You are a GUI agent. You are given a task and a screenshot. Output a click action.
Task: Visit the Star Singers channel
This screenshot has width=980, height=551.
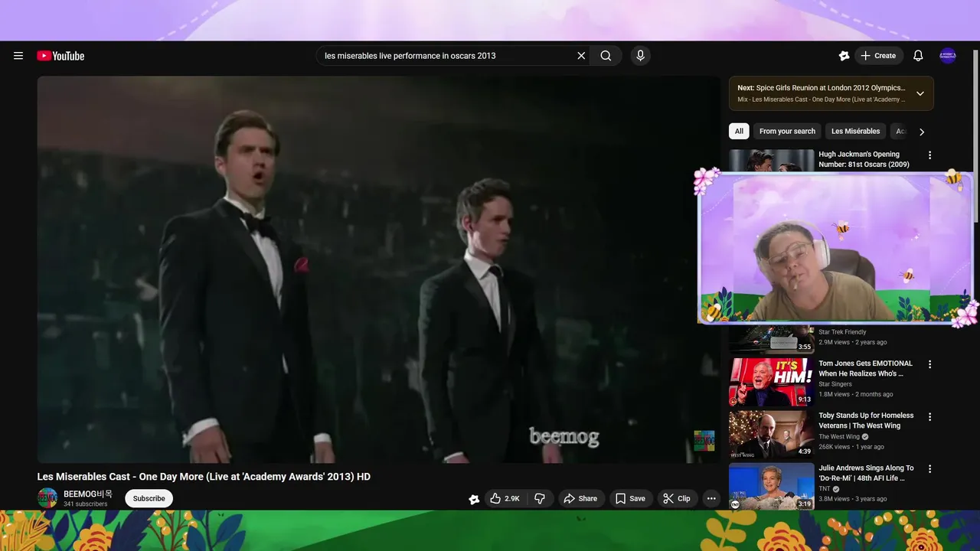pos(835,384)
